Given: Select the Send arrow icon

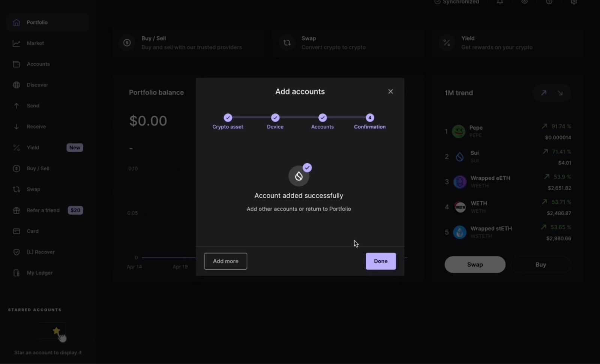Looking at the screenshot, I should click(16, 106).
